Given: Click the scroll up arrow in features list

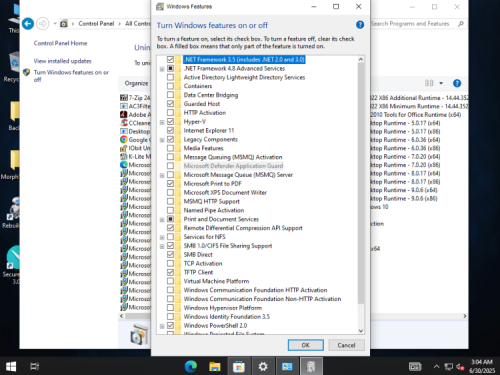Looking at the screenshot, I should [x=361, y=59].
